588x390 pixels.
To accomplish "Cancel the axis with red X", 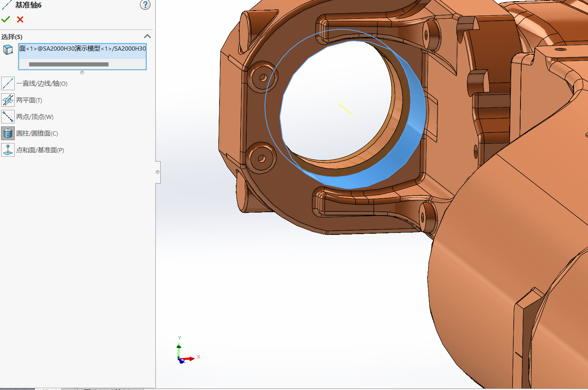I will click(20, 19).
